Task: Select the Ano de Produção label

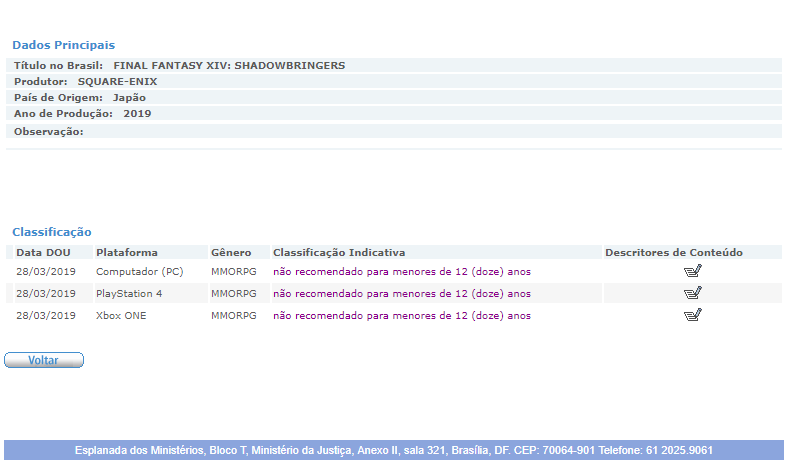Action: pyautogui.click(x=63, y=114)
